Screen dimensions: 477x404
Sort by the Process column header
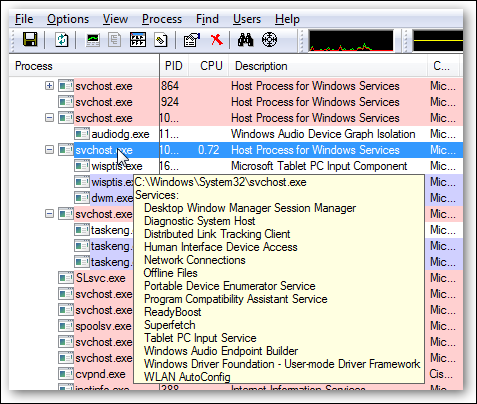(x=84, y=66)
